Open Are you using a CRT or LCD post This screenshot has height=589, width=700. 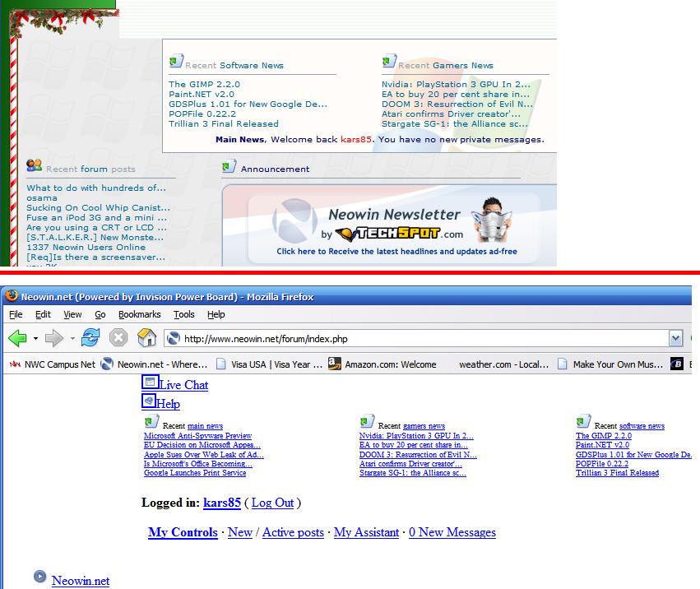[96, 227]
